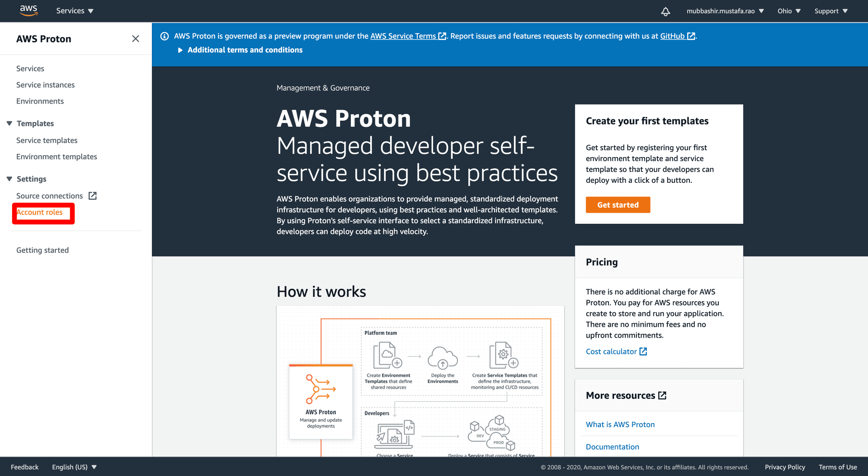Collapse the Settings section
Screen dimensions: 868x476
[x=9, y=179]
